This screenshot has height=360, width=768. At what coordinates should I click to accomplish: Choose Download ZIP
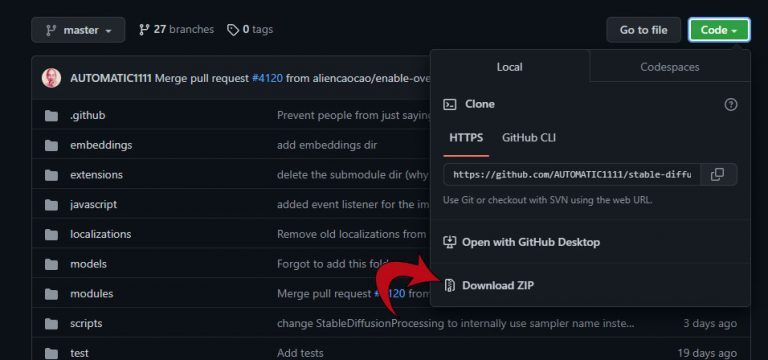pos(498,285)
